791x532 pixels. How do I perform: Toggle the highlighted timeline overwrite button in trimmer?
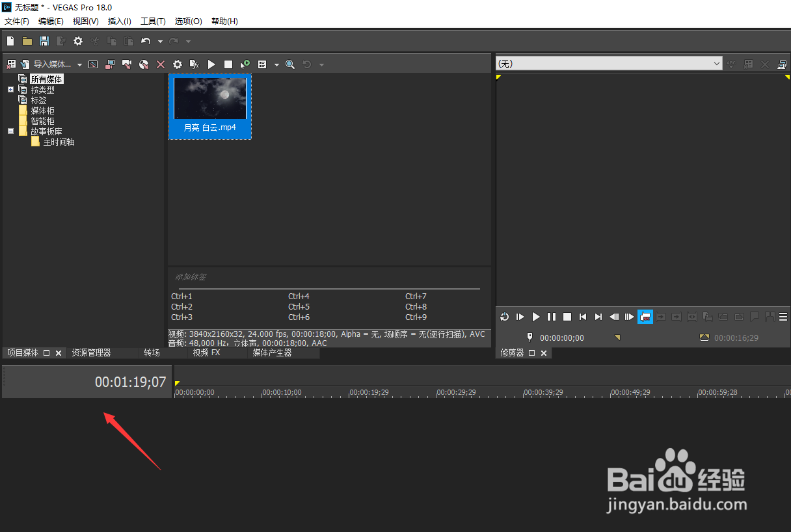click(x=645, y=317)
